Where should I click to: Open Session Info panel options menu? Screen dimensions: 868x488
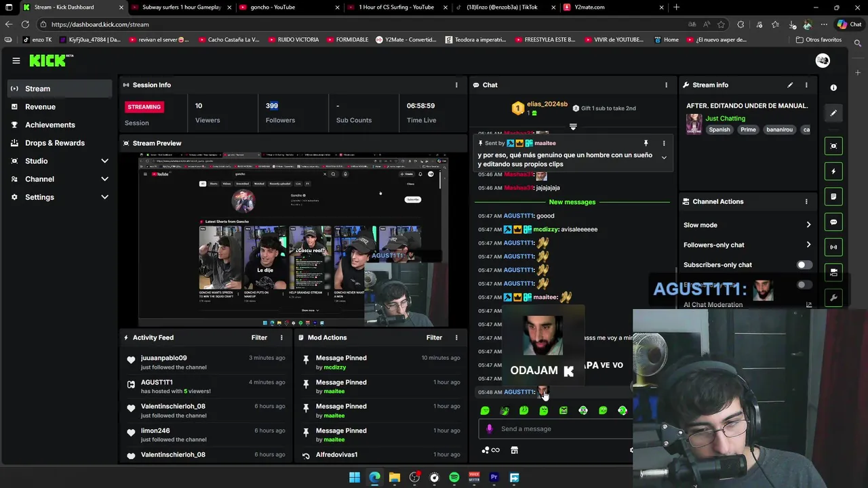(456, 85)
